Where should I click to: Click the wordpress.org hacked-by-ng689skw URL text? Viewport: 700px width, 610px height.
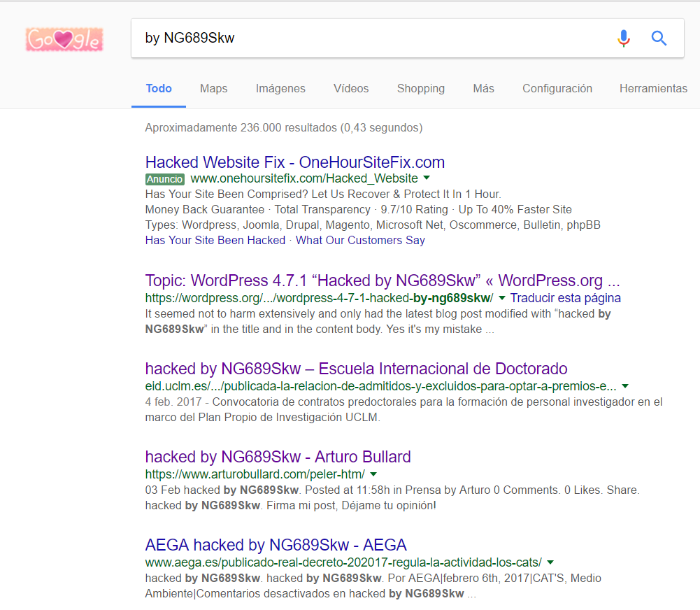(320, 298)
